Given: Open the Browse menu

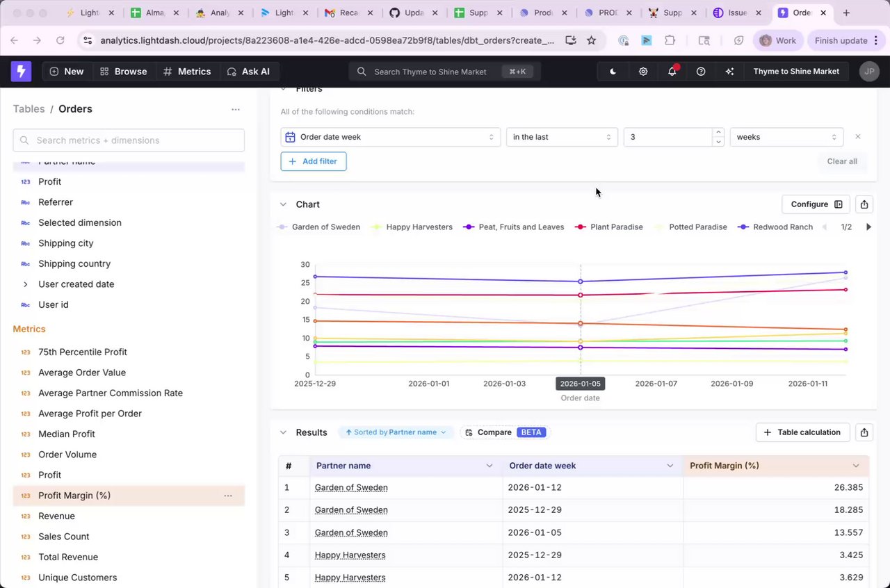Looking at the screenshot, I should click(x=123, y=72).
